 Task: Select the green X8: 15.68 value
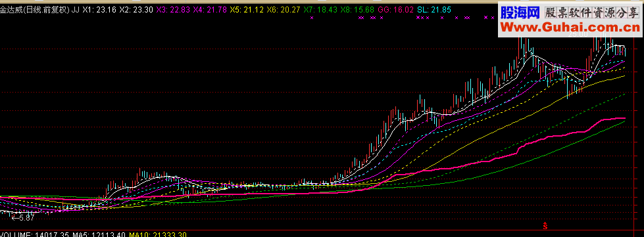click(x=357, y=9)
